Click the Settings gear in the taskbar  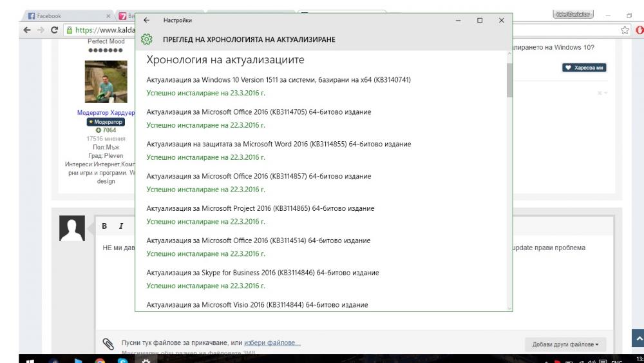146,360
